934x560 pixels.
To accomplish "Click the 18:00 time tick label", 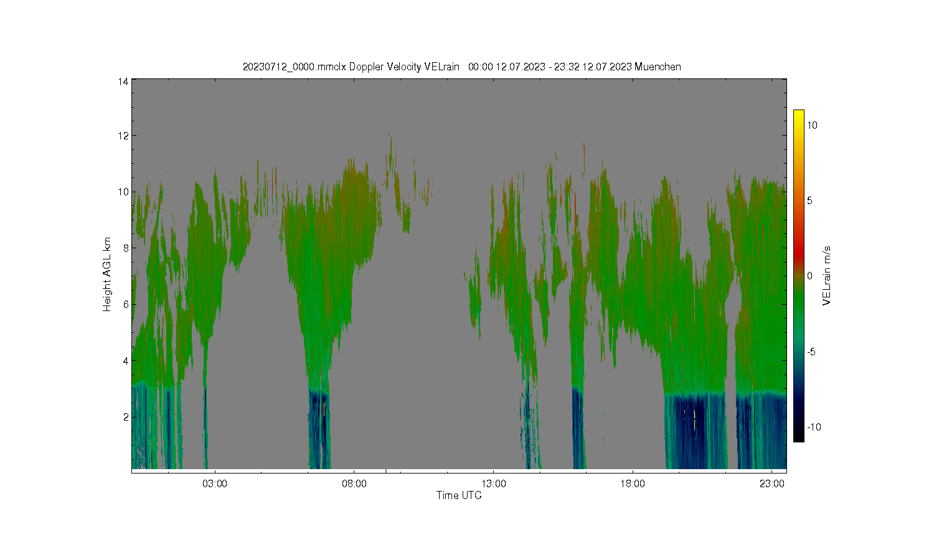I will 633,483.
